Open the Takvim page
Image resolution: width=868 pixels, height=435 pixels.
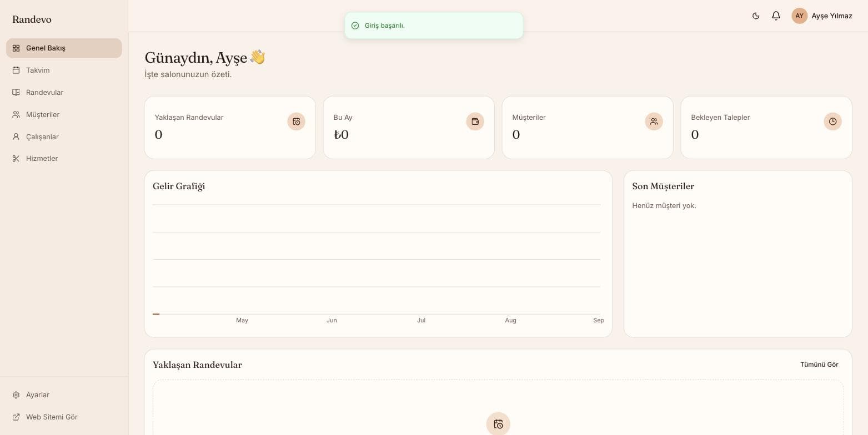pos(64,70)
